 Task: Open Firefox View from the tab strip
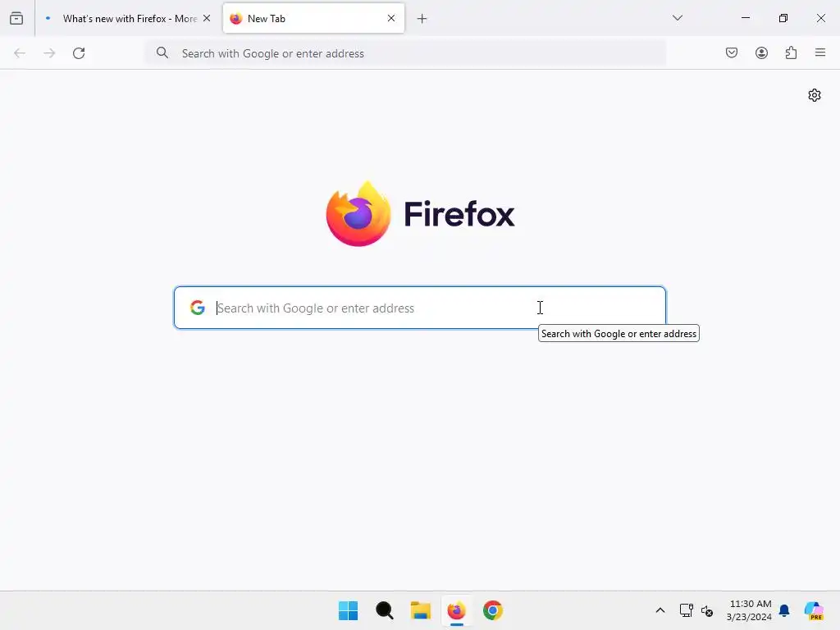tap(16, 18)
